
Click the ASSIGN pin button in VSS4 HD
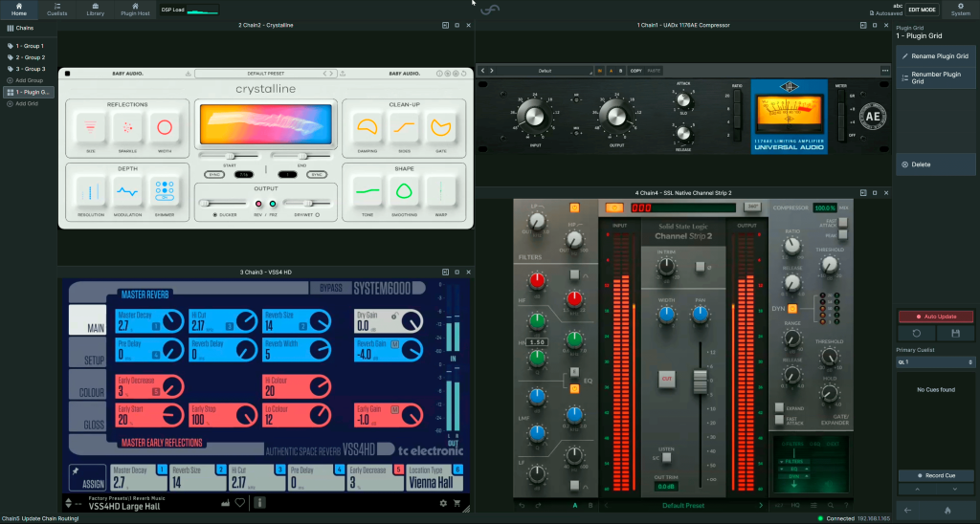pyautogui.click(x=87, y=477)
